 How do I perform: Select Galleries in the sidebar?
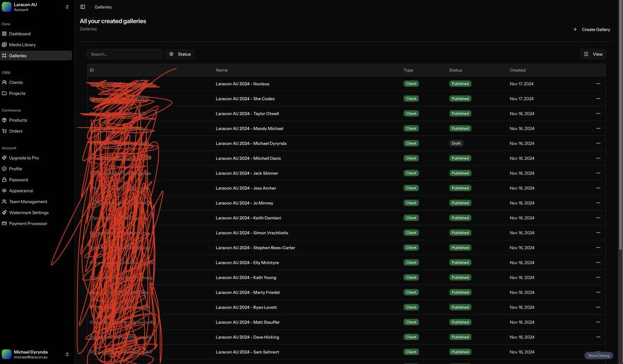click(x=36, y=55)
